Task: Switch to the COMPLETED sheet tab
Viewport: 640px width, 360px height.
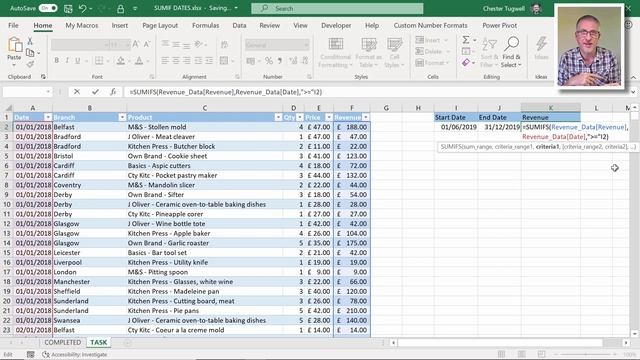Action: tap(62, 342)
